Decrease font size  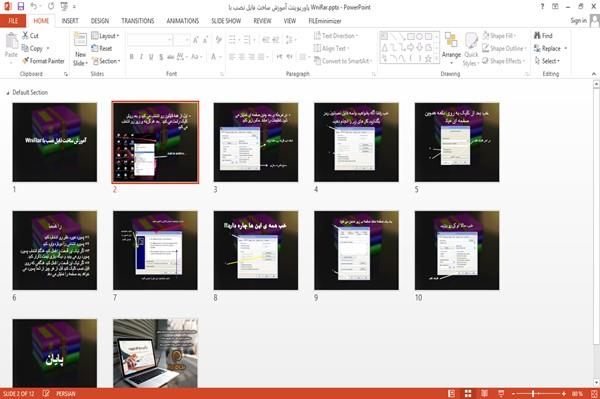pos(206,39)
